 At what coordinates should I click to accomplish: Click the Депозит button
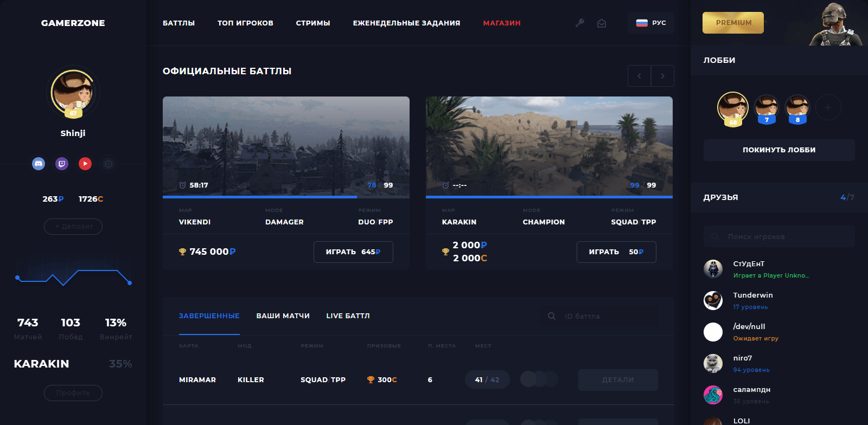73,227
